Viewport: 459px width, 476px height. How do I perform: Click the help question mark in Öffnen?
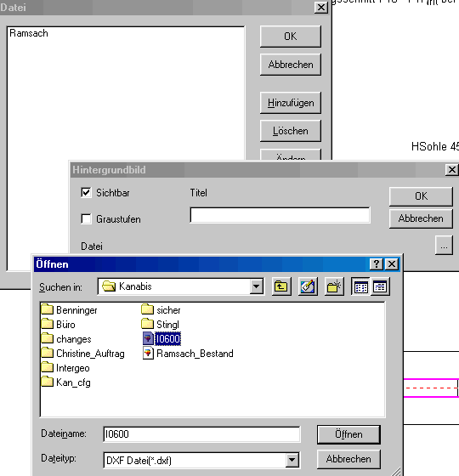(376, 263)
